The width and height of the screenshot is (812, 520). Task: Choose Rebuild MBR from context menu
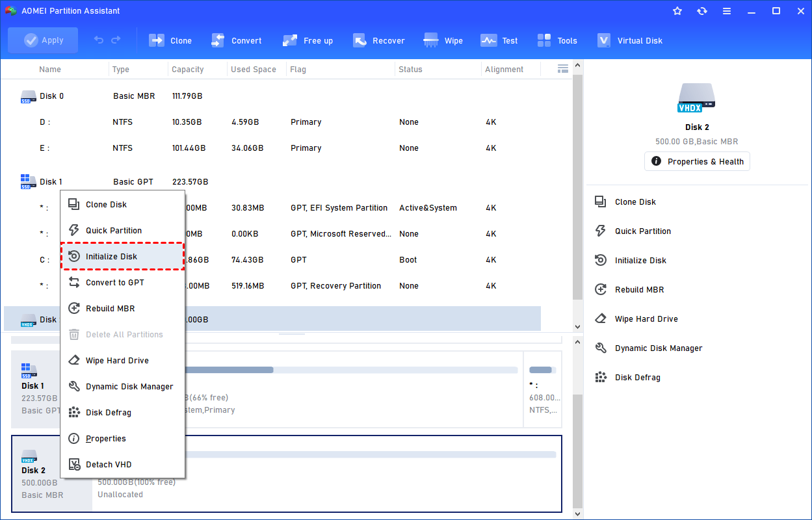coord(122,308)
